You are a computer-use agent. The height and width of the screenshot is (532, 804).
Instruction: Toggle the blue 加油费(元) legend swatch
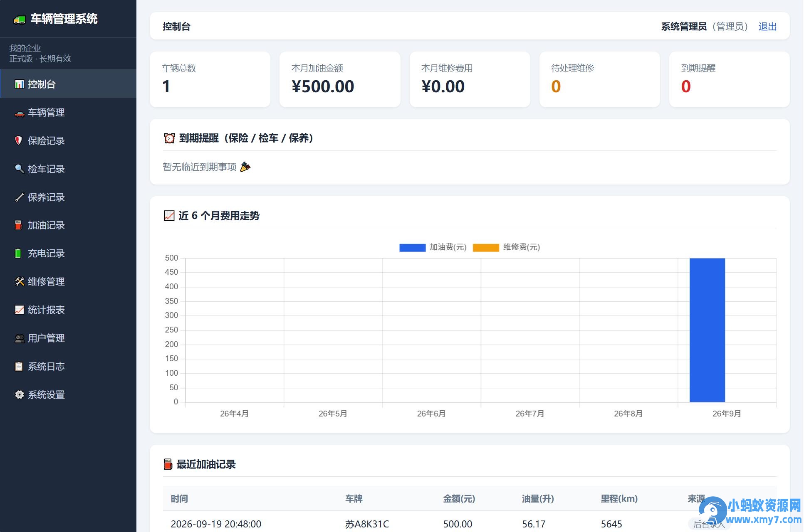412,248
